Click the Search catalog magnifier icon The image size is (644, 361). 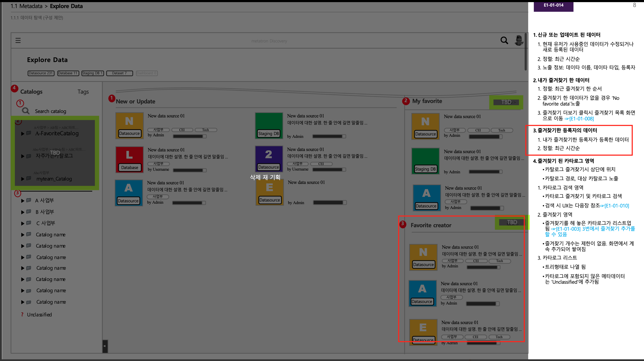26,111
